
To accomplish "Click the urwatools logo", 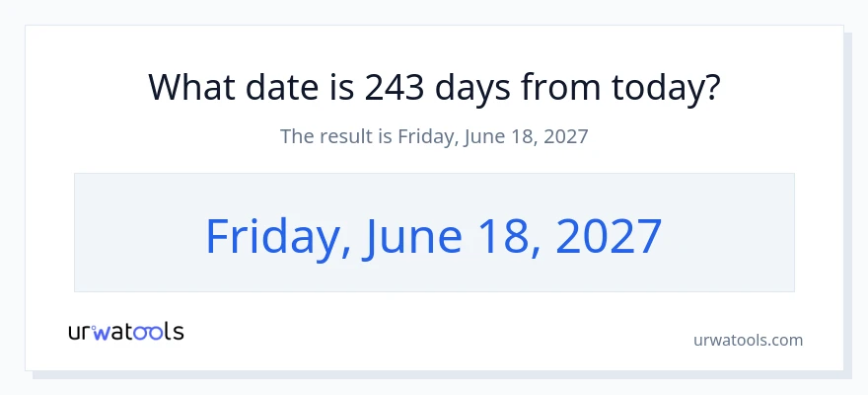I will pyautogui.click(x=126, y=332).
